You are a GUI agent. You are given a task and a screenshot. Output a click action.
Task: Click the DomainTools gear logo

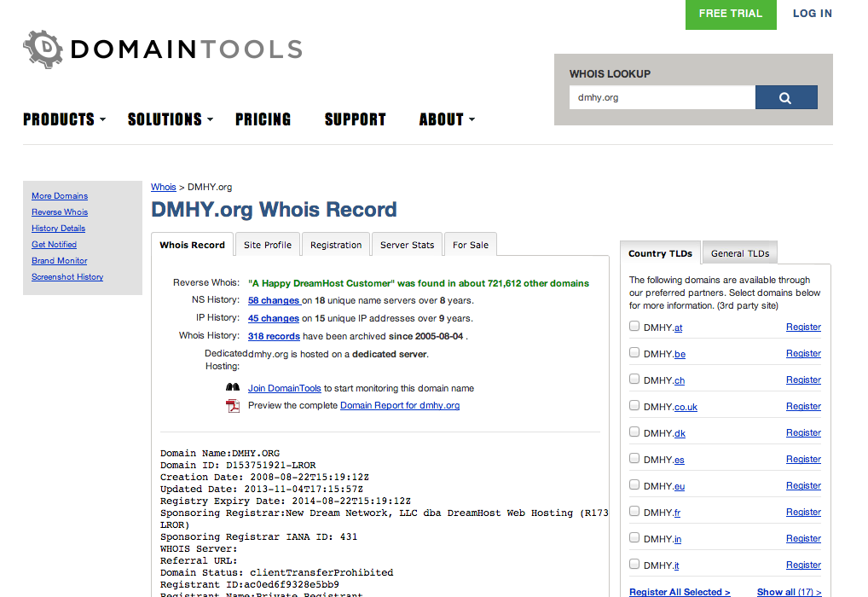43,49
